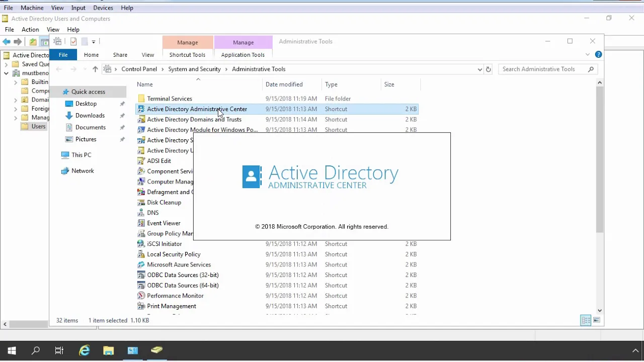Open the Home ribbon tab

pos(91,55)
